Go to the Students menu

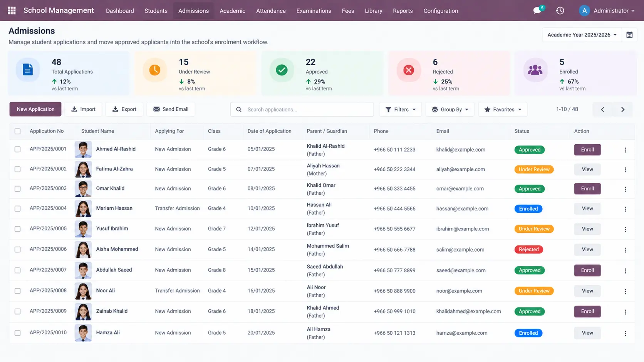(x=156, y=11)
